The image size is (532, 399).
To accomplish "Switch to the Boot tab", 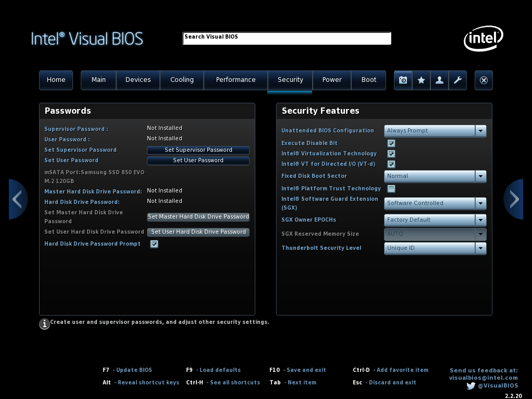I will [x=369, y=80].
